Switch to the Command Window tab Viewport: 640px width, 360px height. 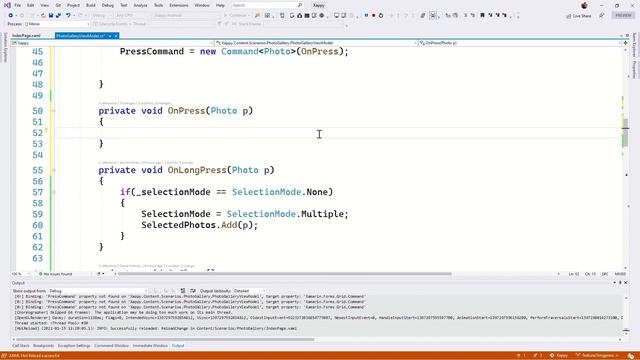coord(111,346)
